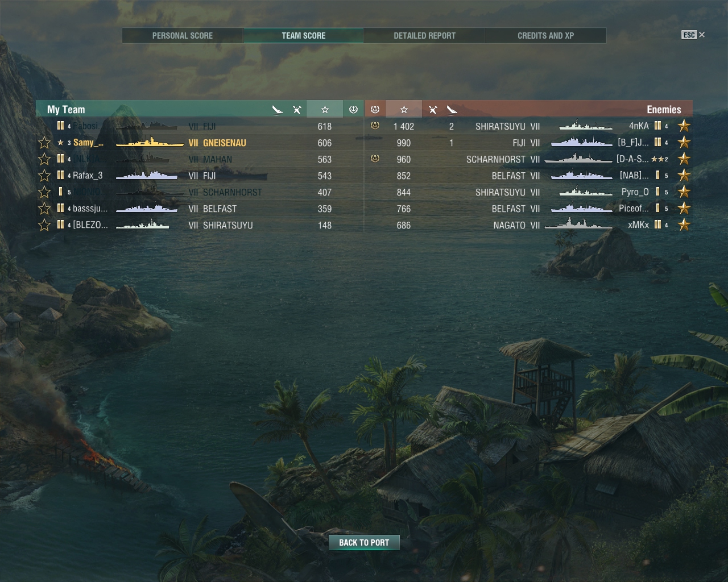Click My Team achievements wreath column icon
728x582 pixels.
(x=353, y=109)
